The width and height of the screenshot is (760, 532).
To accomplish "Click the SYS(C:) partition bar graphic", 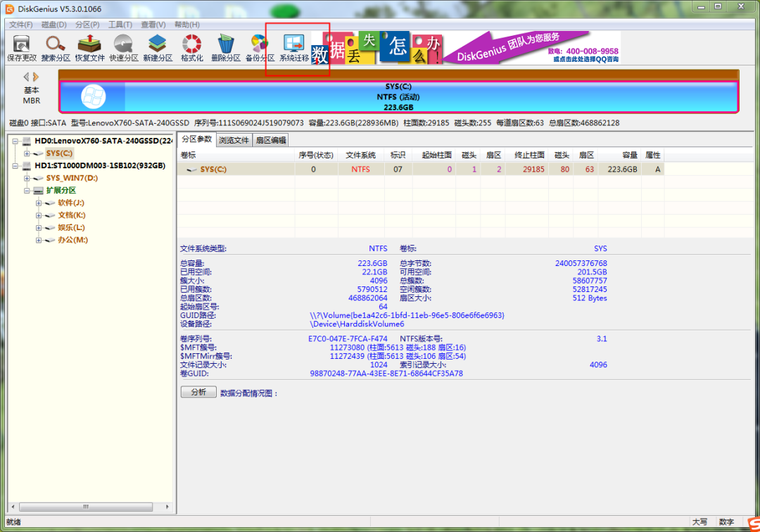I will point(398,97).
